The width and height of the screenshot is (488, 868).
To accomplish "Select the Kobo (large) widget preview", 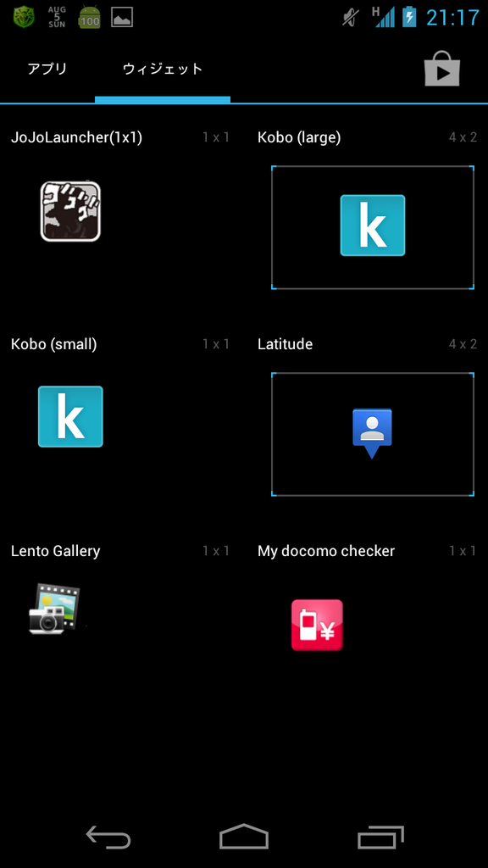I will (x=373, y=227).
